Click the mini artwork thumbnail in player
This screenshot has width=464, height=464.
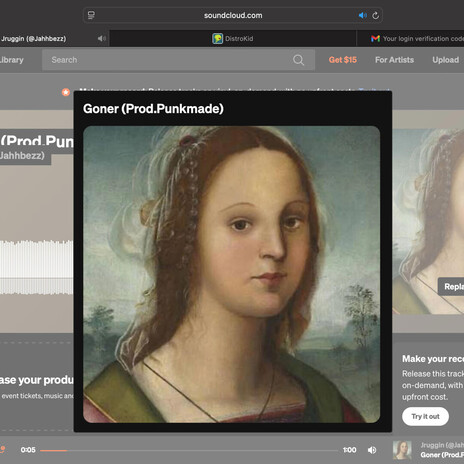click(402, 450)
